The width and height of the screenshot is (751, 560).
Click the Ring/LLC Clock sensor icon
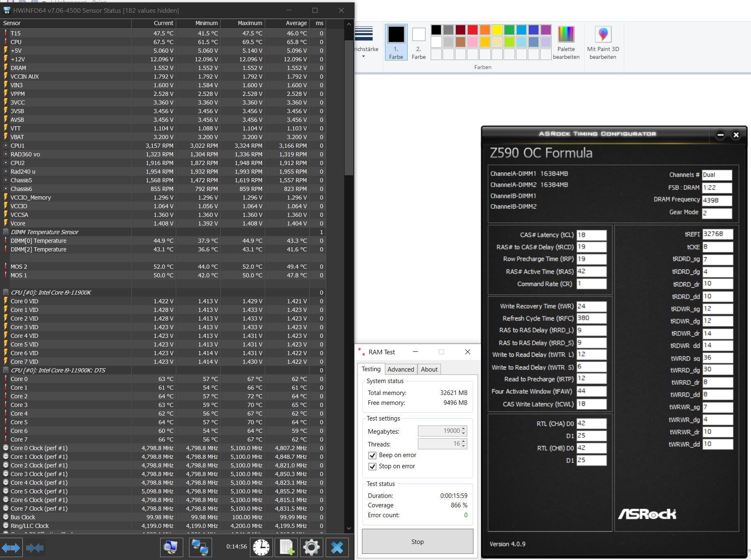point(6,526)
